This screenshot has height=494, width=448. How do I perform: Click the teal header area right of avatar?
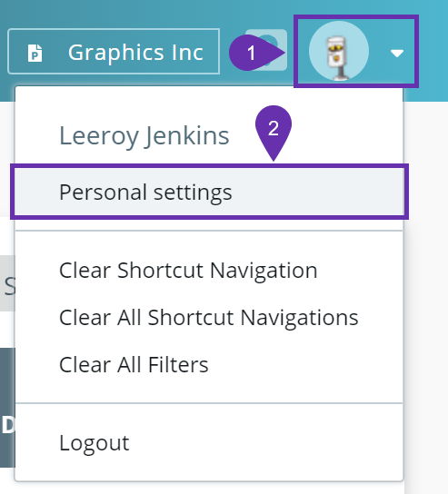pos(433,51)
